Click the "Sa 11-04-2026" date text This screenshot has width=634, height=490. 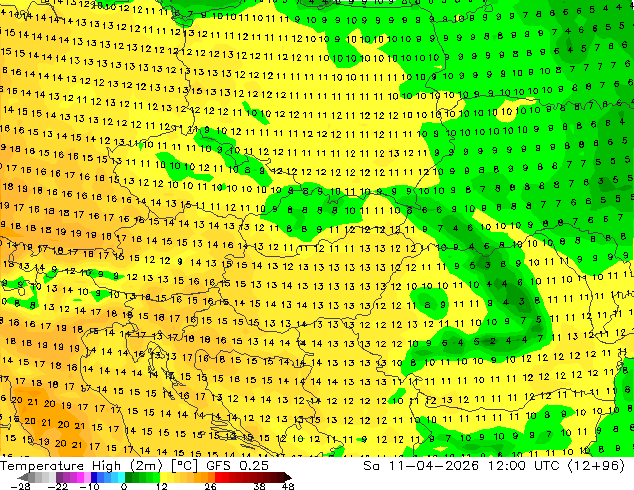pyautogui.click(x=421, y=466)
